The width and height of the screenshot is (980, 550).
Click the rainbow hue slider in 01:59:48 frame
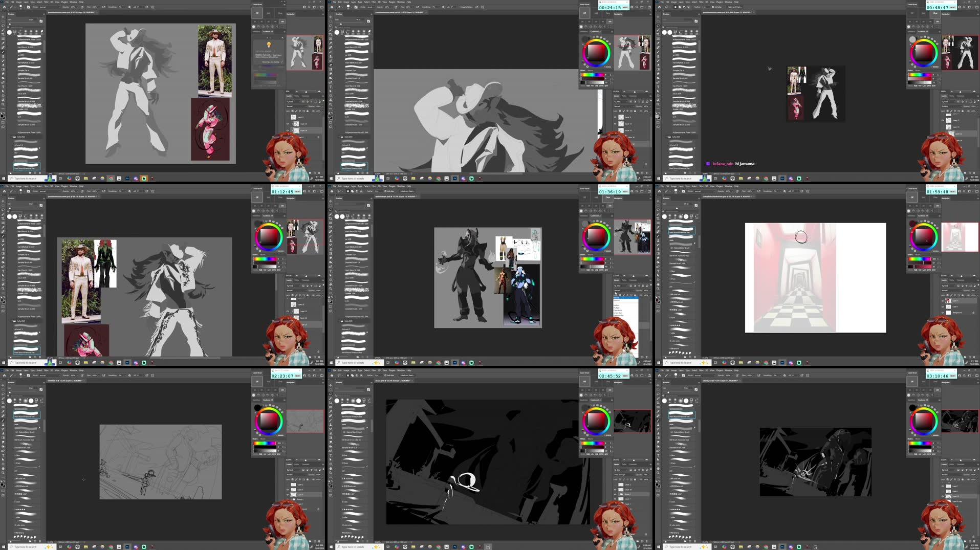point(920,259)
